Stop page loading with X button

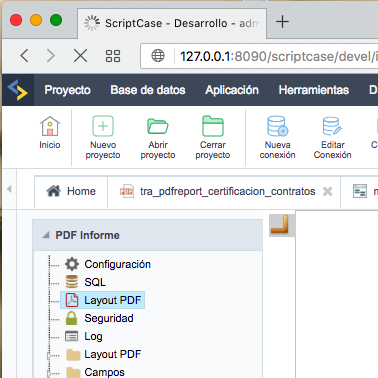point(80,56)
